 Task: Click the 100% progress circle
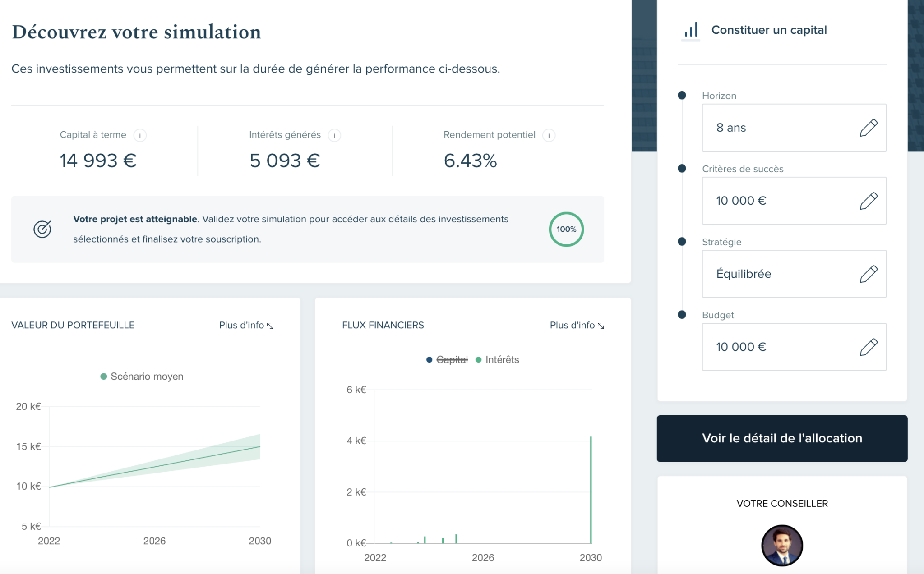click(566, 229)
